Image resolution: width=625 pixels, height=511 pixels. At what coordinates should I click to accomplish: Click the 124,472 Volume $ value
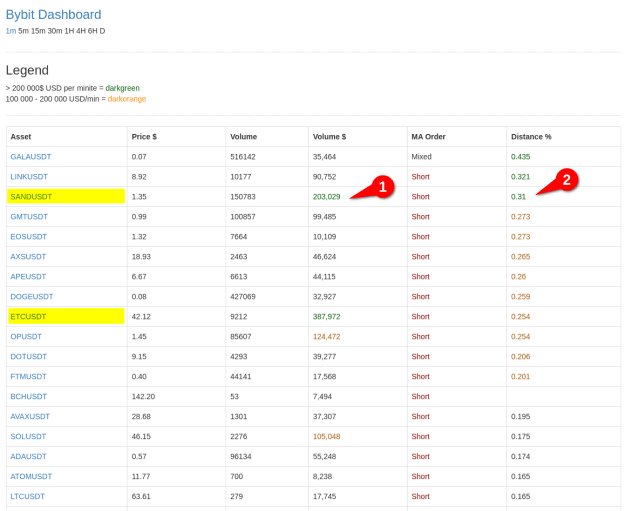pyautogui.click(x=326, y=336)
